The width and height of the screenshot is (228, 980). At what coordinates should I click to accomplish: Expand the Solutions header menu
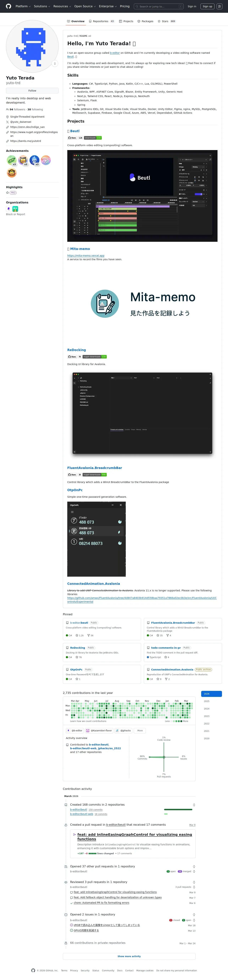[42, 6]
